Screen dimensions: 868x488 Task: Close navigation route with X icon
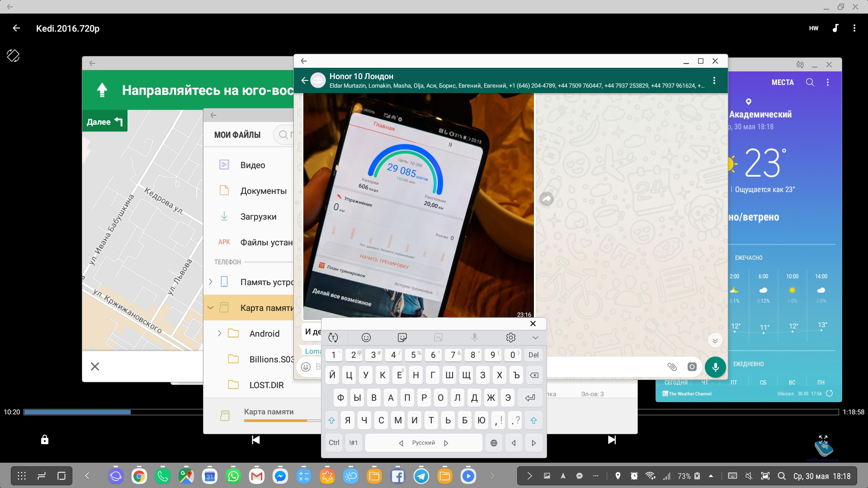(95, 366)
